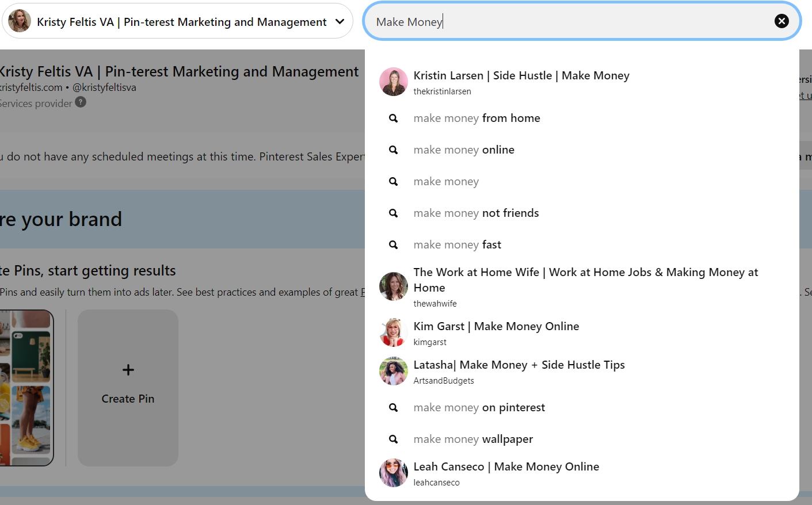The height and width of the screenshot is (505, 812).
Task: Click the Make Money search input field
Action: (x=582, y=21)
